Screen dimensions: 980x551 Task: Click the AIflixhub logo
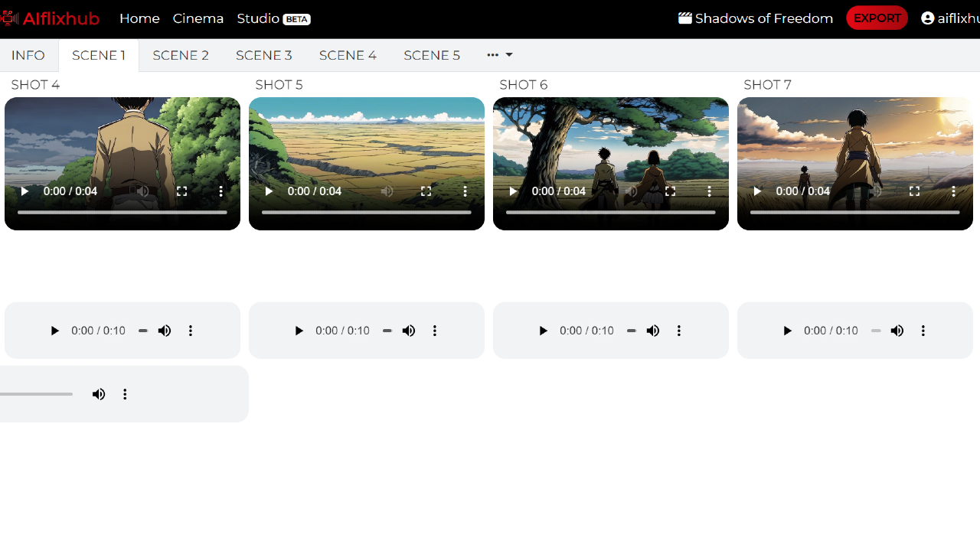click(50, 18)
